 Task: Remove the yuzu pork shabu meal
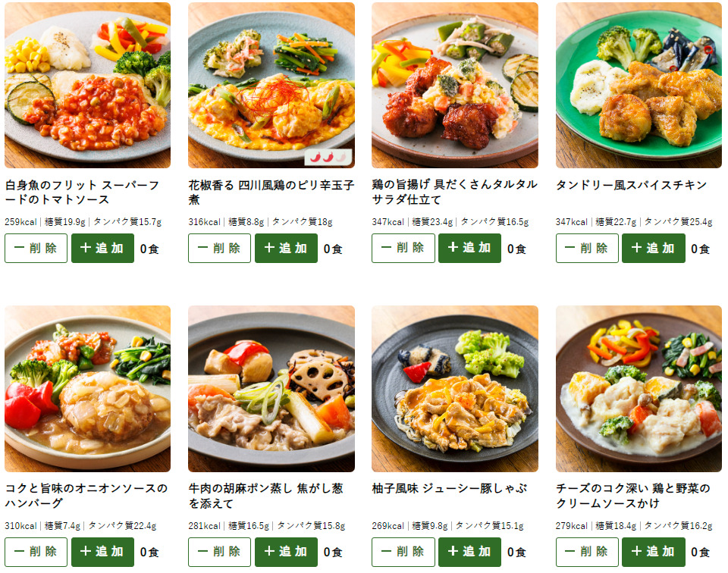[x=403, y=552]
